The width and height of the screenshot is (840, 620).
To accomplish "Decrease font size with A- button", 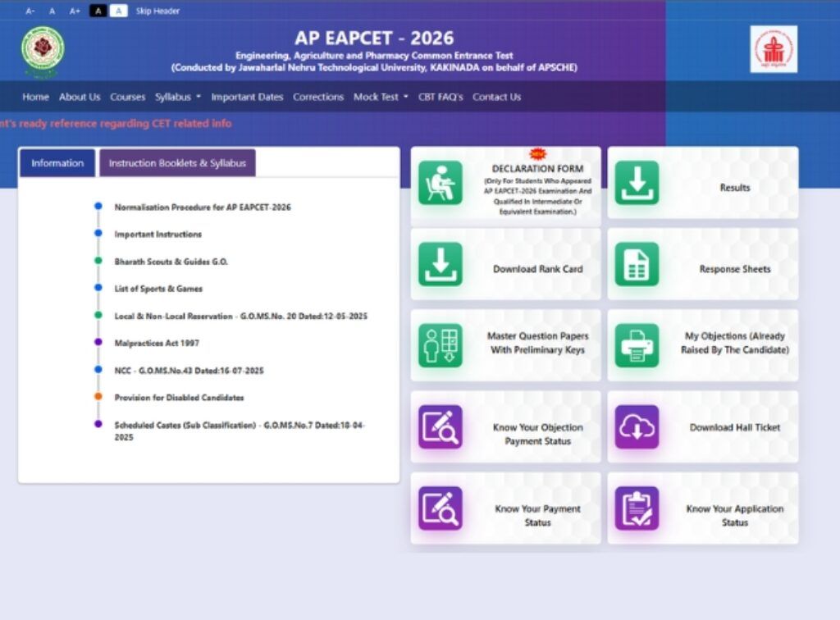I will click(30, 11).
